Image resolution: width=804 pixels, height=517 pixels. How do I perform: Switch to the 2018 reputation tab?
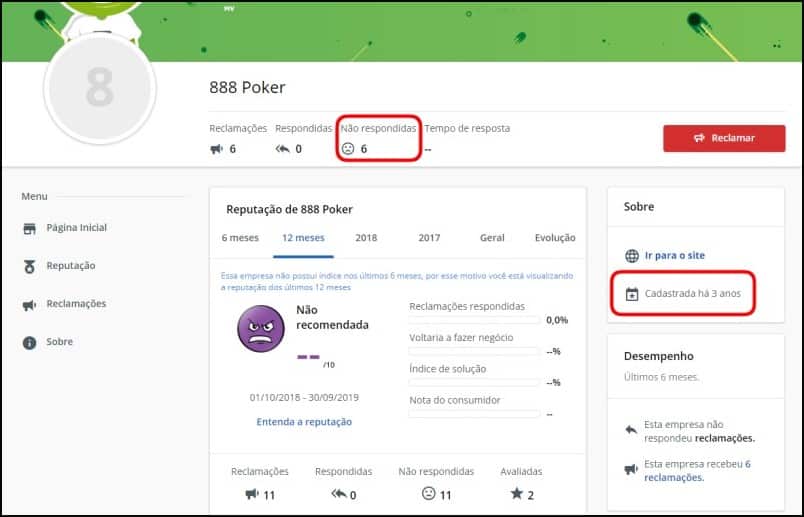click(x=366, y=238)
